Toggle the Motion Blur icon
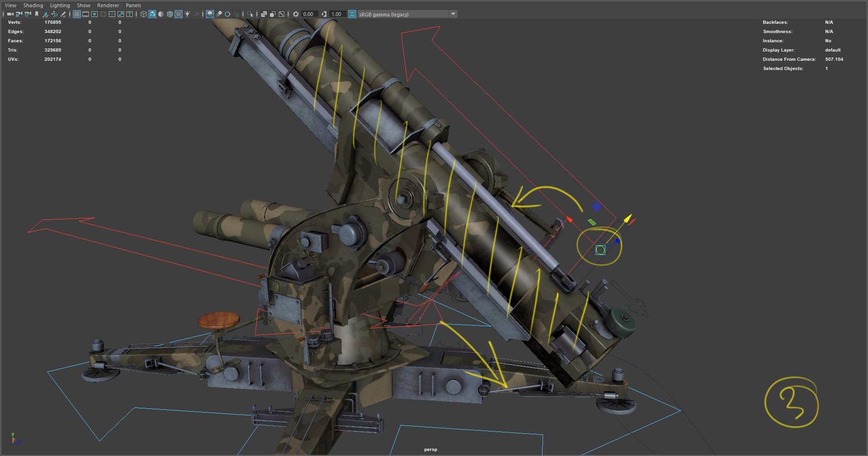868x456 pixels. [219, 14]
